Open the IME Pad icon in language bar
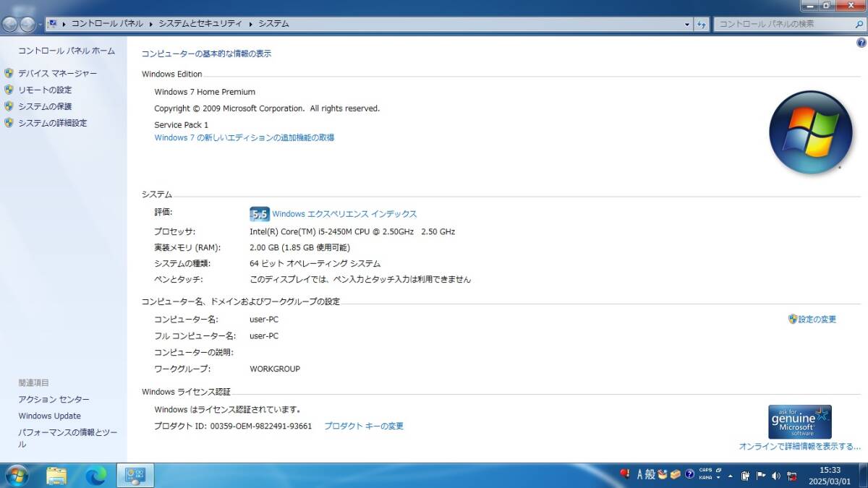 click(x=662, y=474)
